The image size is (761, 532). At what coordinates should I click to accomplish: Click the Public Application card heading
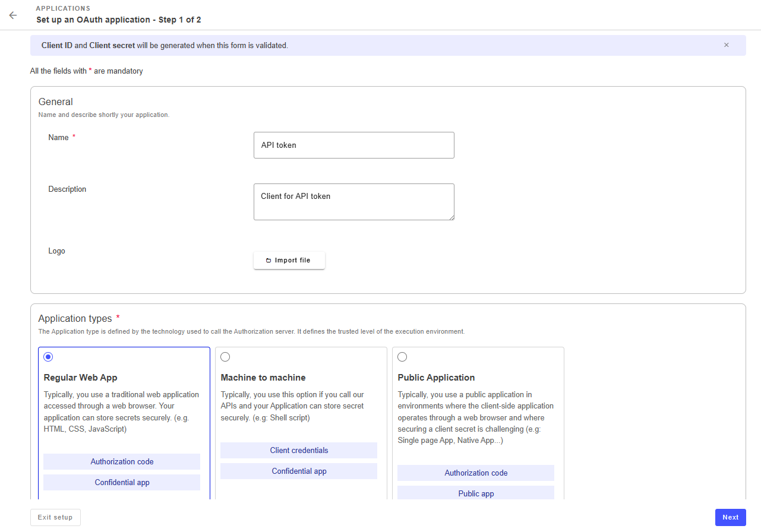[436, 378]
